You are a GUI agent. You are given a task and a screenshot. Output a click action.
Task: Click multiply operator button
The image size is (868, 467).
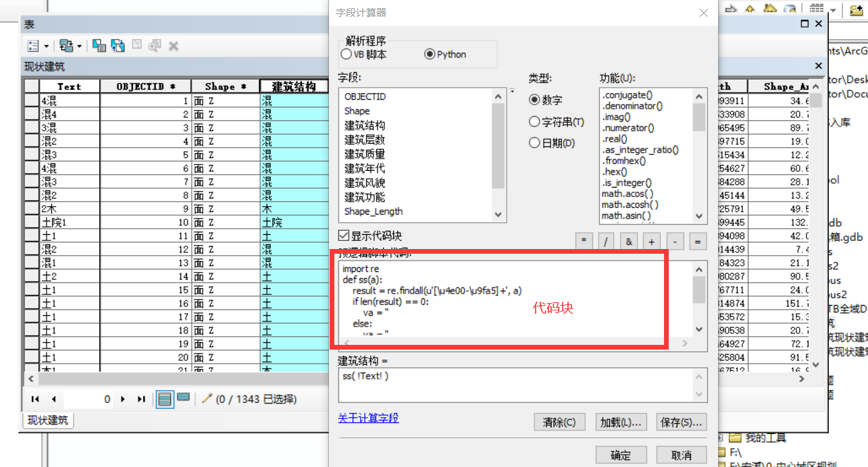584,242
